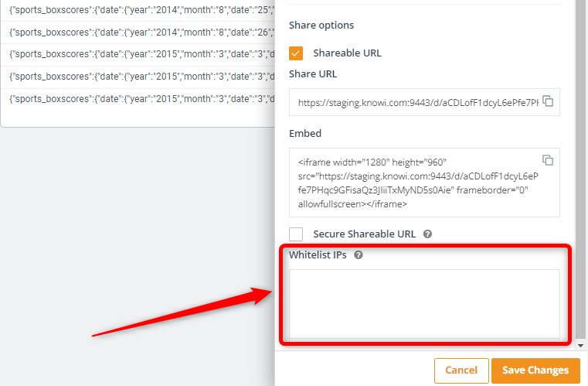Screen dimensions: 588x386
Task: Click the Whitelist IPs label
Action: (318, 254)
